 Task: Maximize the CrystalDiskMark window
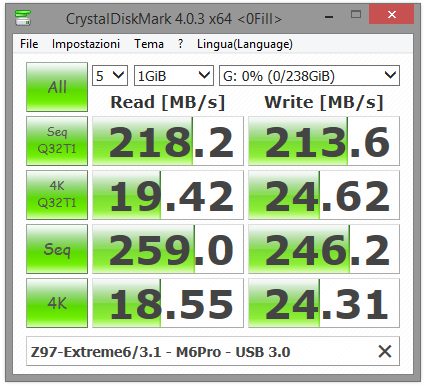point(356,15)
